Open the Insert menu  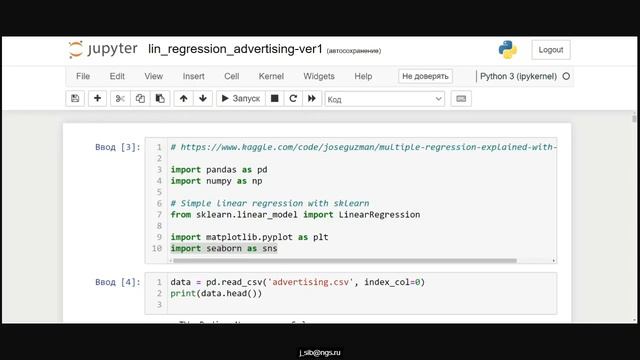193,76
